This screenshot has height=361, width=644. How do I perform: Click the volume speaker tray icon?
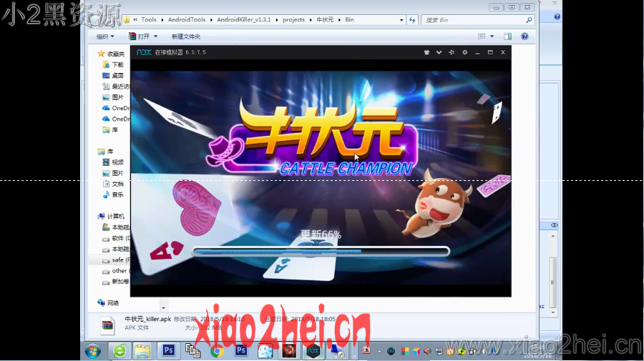427,351
